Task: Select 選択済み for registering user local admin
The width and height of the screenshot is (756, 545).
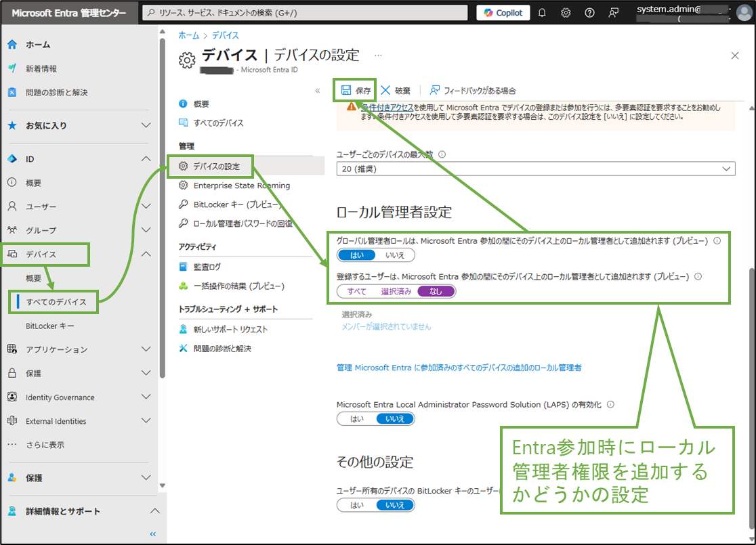Action: point(396,292)
